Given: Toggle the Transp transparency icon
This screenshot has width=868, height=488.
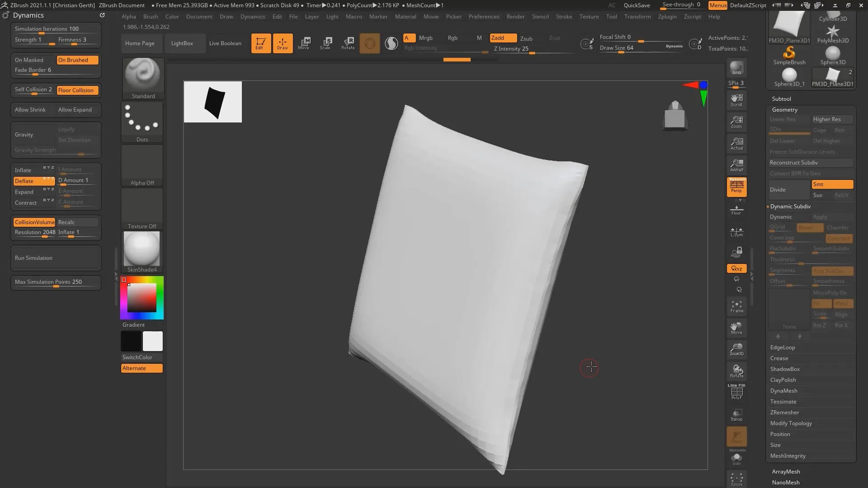Looking at the screenshot, I should point(736,415).
